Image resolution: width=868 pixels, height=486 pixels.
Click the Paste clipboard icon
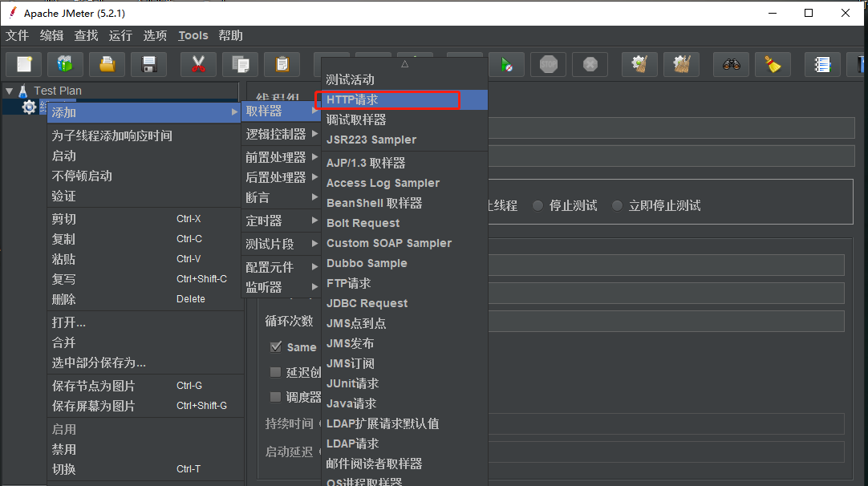tap(282, 64)
